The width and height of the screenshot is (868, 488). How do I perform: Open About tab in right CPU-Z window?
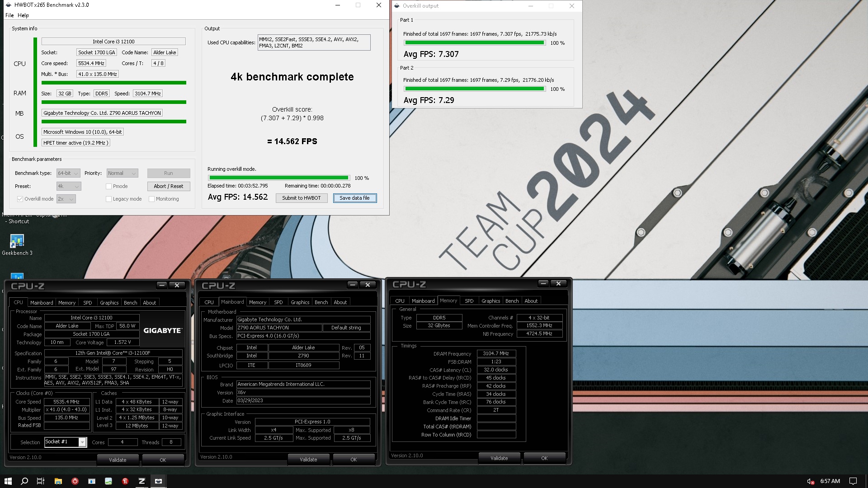(x=531, y=301)
